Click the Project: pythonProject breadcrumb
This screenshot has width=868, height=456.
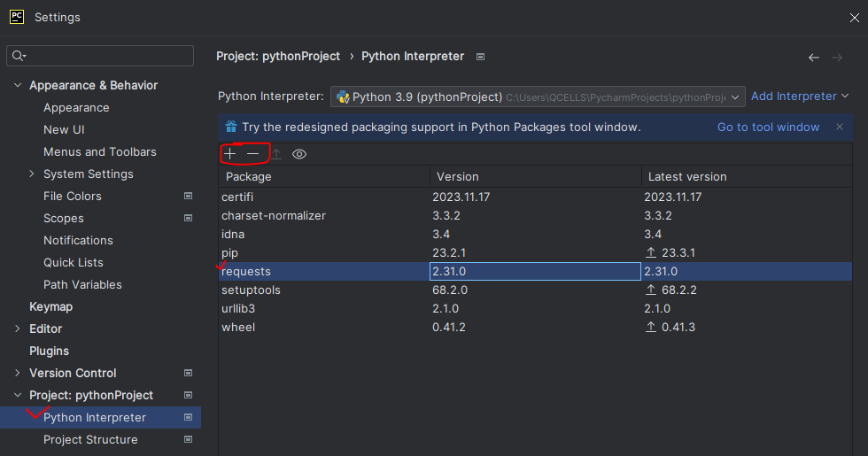pyautogui.click(x=278, y=57)
